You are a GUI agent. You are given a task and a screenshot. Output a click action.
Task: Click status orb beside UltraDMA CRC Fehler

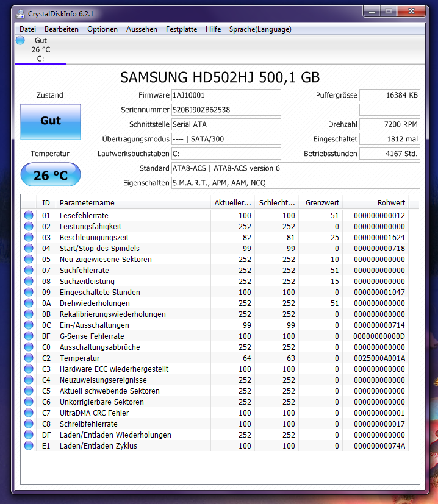pyautogui.click(x=29, y=413)
